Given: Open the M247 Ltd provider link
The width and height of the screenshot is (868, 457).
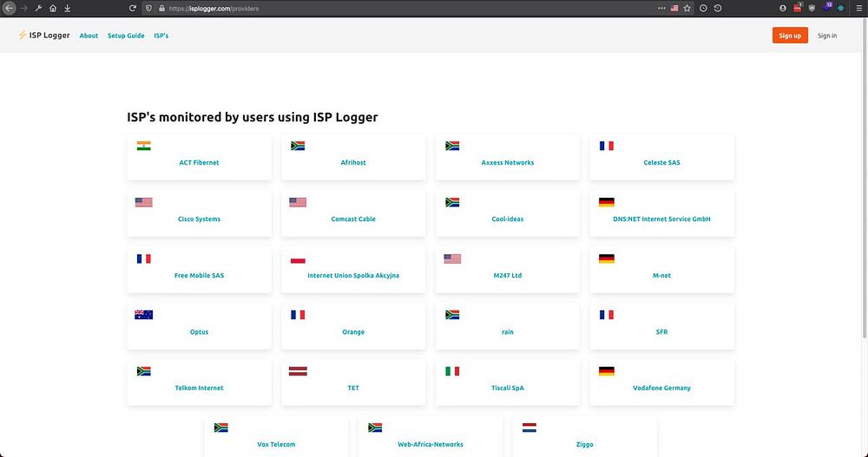Looking at the screenshot, I should tap(508, 276).
